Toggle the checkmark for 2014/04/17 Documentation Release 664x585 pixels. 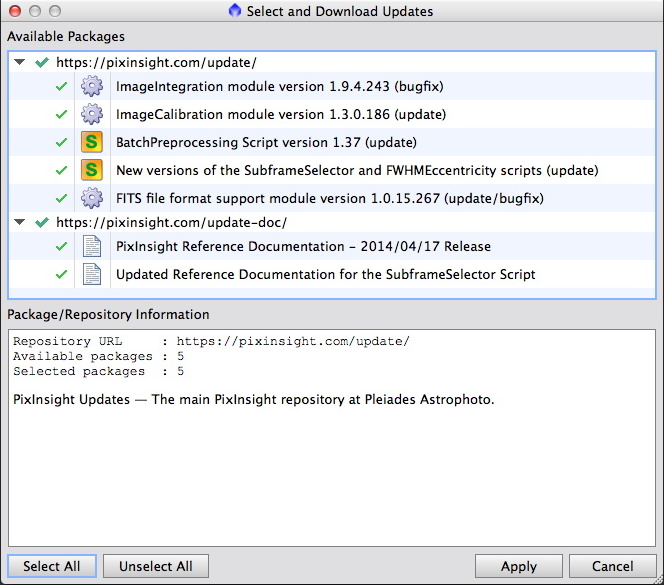tap(61, 247)
